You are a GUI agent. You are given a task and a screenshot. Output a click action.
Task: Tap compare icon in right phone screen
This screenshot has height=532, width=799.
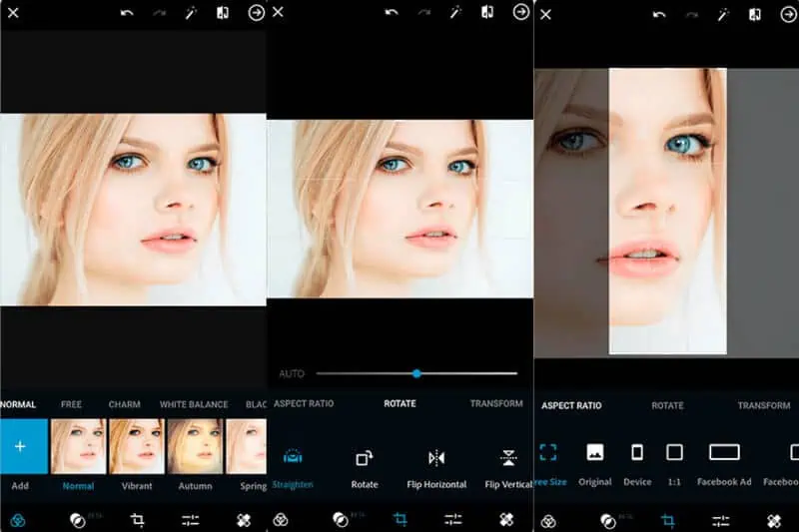pyautogui.click(x=755, y=15)
